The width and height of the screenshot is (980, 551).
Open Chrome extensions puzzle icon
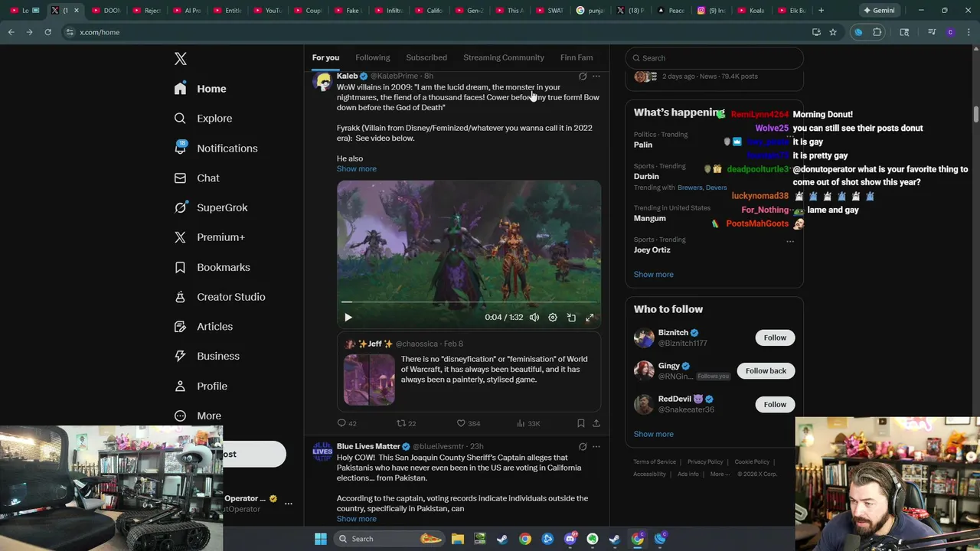tap(877, 32)
